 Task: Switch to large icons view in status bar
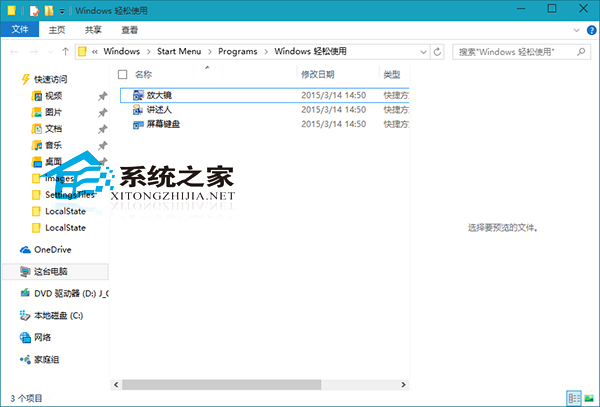(588, 398)
